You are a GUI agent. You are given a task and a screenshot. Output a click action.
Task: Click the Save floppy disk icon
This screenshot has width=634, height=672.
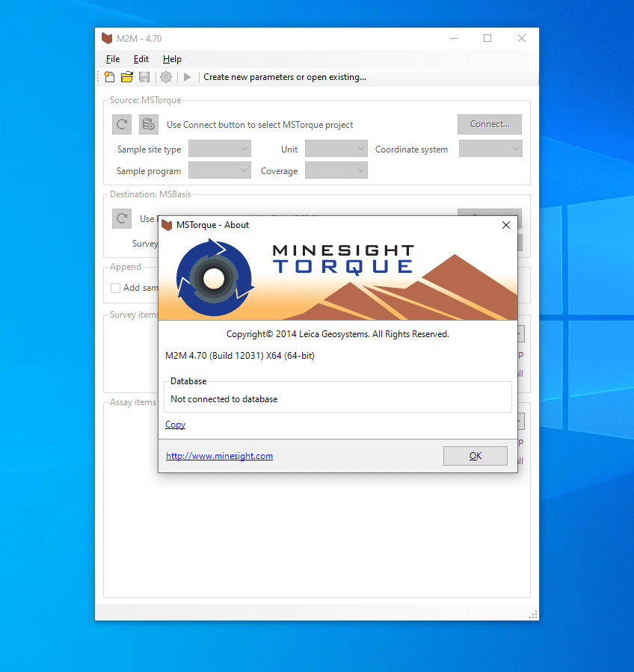click(144, 77)
